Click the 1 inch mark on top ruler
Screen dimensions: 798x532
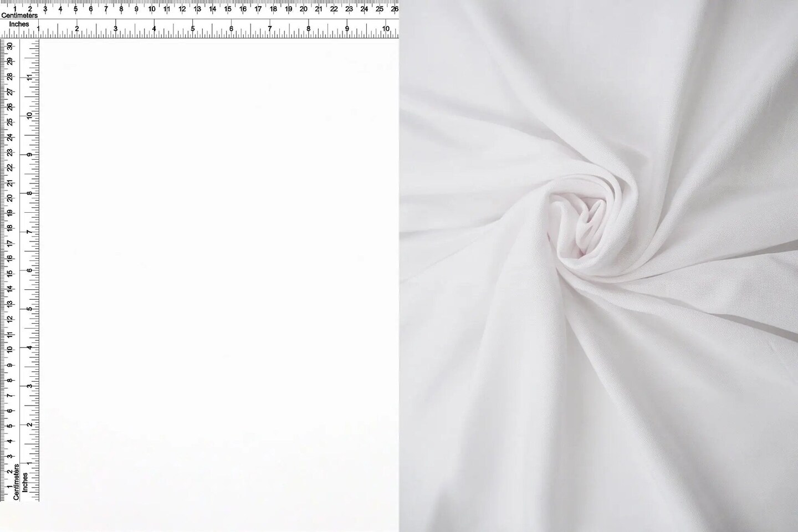coord(38,29)
